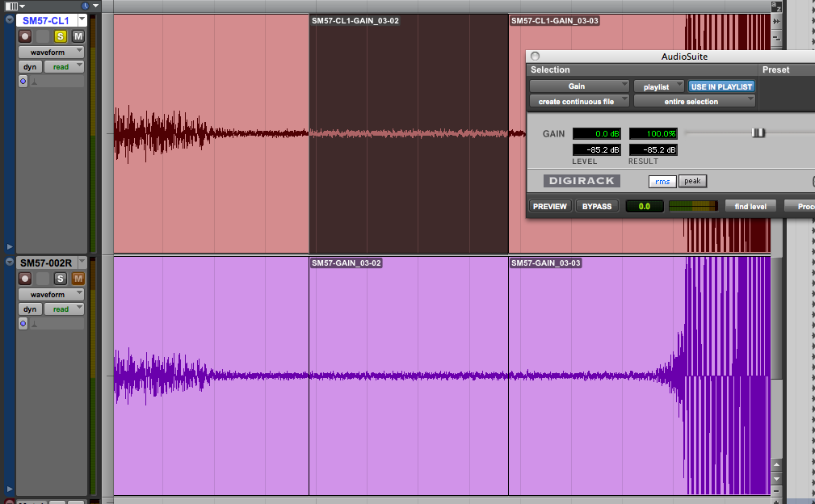This screenshot has width=815, height=504.
Task: Open the SM57-002R track view 'waveform' dropdown
Action: tap(51, 294)
